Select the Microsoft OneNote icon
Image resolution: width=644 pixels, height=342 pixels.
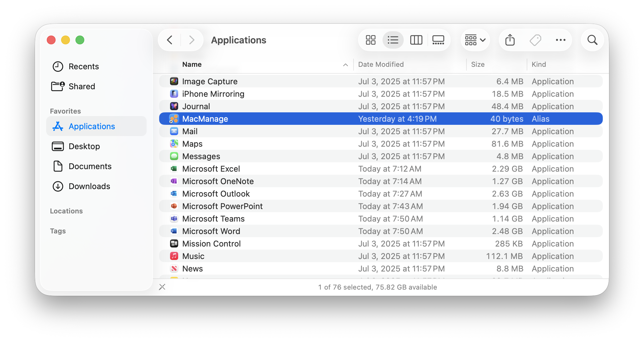[174, 181]
